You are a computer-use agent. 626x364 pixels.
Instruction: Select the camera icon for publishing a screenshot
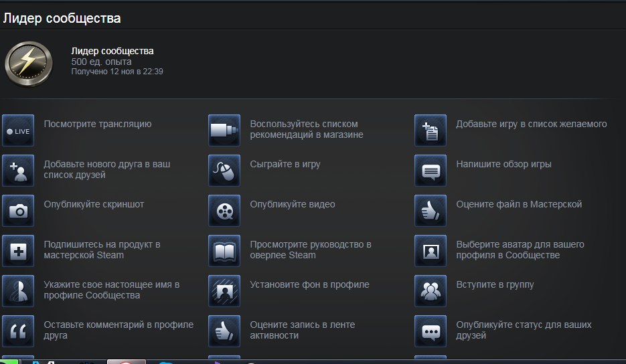[18, 211]
